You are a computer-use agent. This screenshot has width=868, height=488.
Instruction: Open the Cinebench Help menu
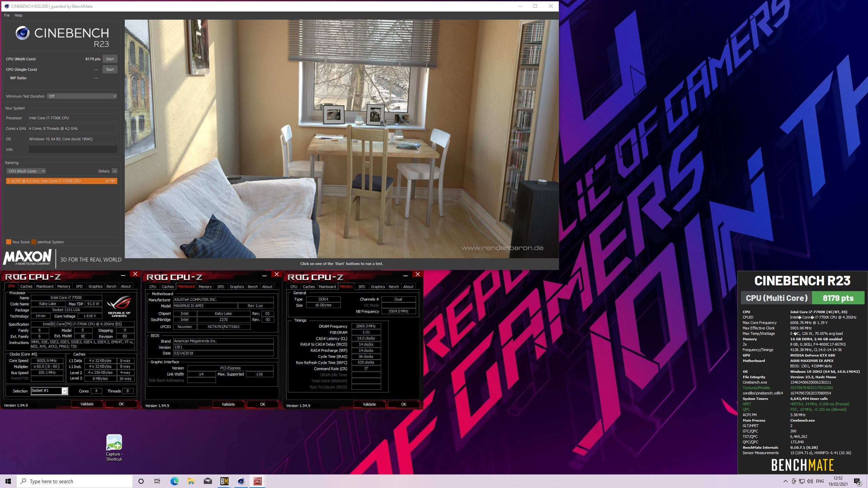(x=18, y=15)
